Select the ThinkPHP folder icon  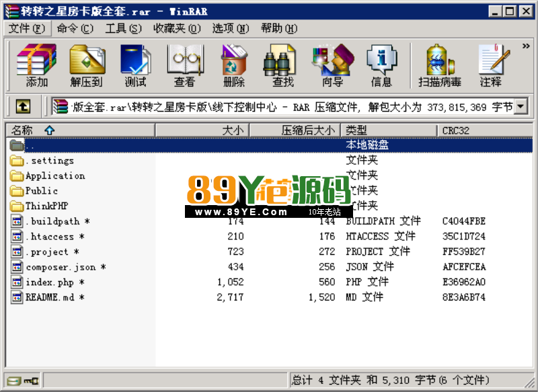17,206
